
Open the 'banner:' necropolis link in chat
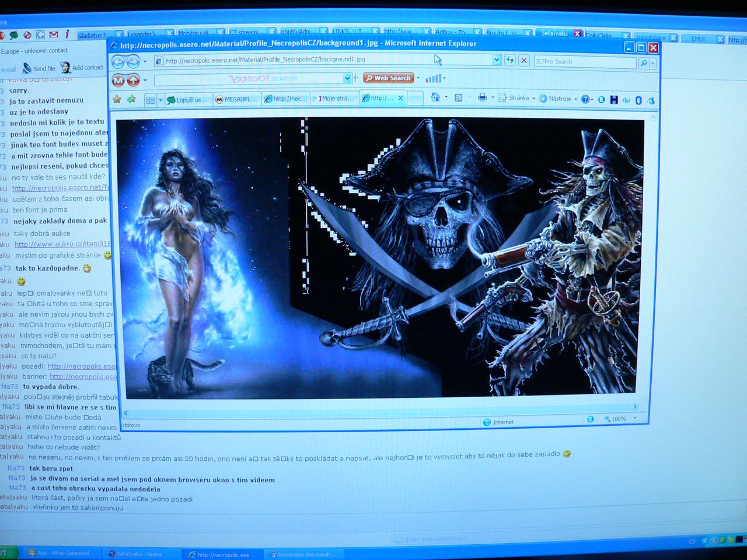tap(83, 377)
